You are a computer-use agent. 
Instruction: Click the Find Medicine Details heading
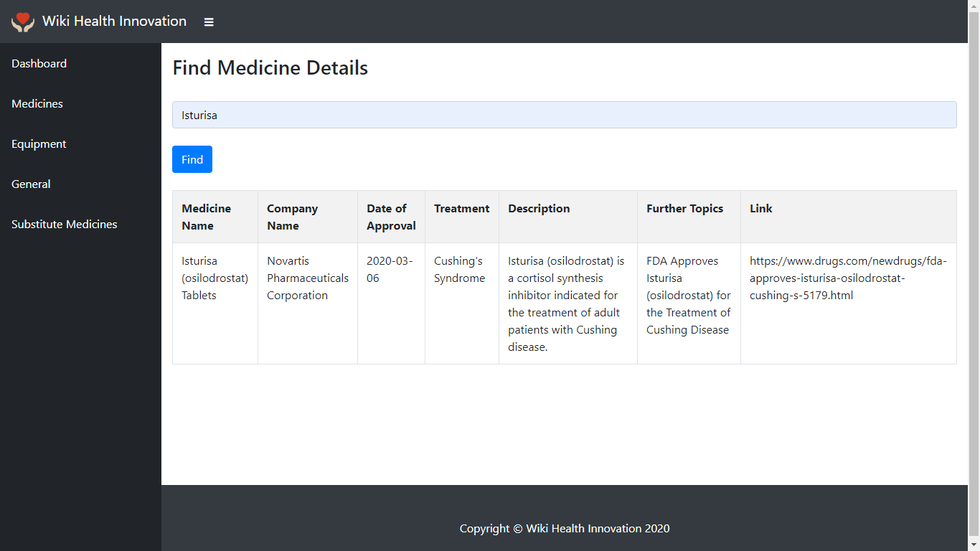[270, 68]
